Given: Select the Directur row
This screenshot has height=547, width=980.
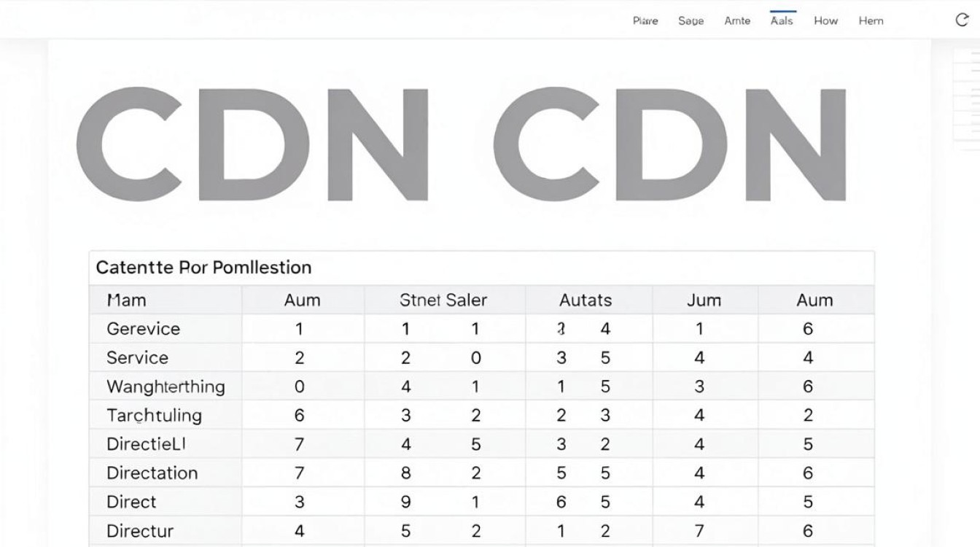Looking at the screenshot, I should coord(481,531).
